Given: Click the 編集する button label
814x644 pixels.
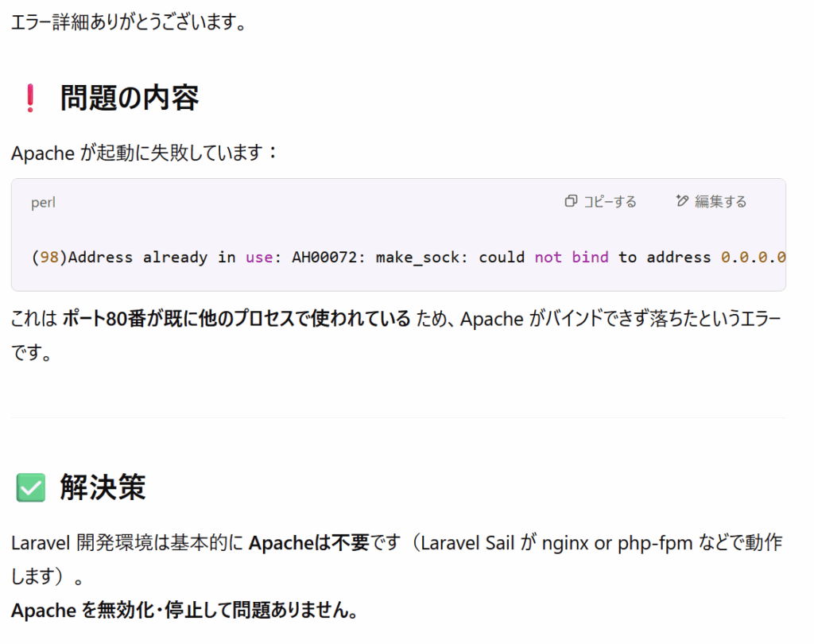Looking at the screenshot, I should coord(720,201).
